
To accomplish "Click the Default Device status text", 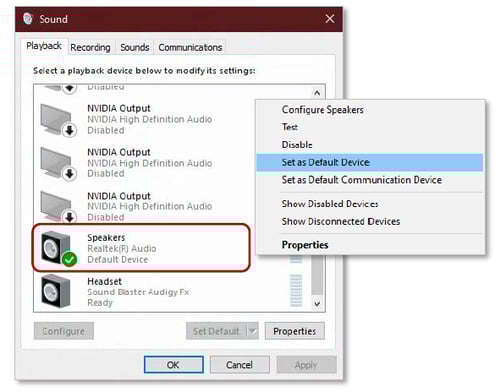I will (117, 259).
